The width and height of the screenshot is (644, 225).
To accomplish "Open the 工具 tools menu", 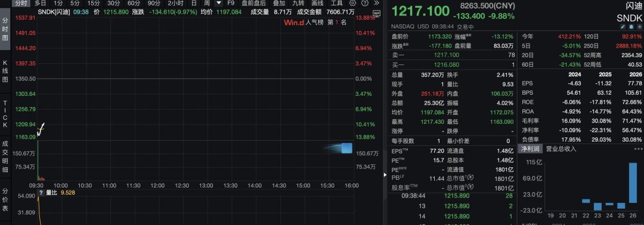I will click(x=337, y=3).
